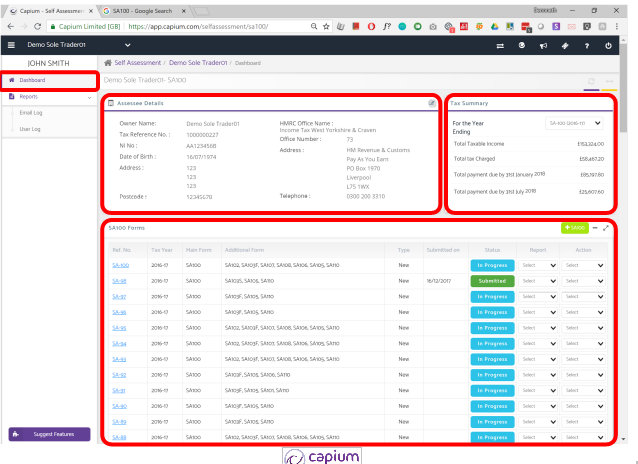Viewport: 638px width, 464px height.
Task: Click In Progress status for SA-91
Action: tap(492, 391)
